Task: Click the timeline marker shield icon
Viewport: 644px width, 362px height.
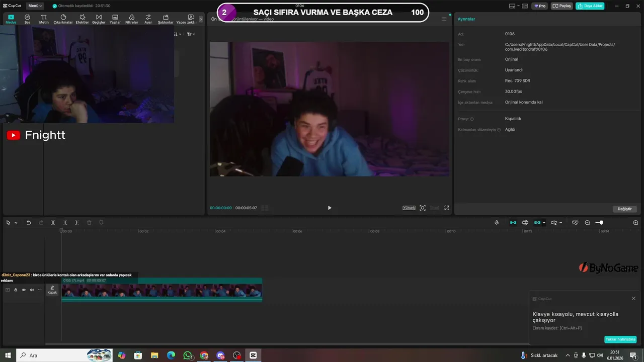Action: [x=101, y=223]
